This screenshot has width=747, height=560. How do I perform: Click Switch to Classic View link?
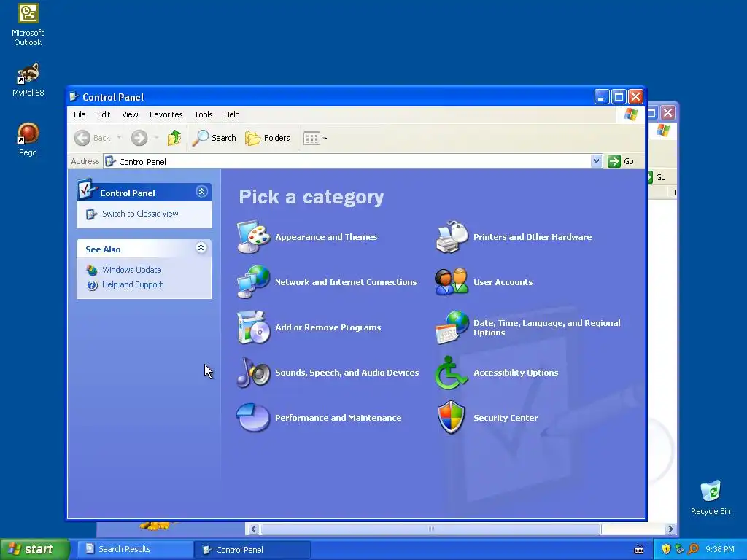pos(140,214)
